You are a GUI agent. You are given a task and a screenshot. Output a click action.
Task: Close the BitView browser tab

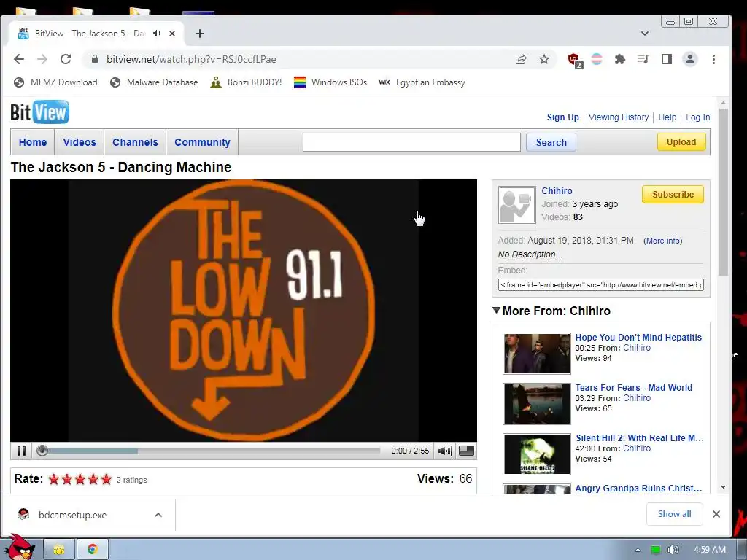[172, 34]
